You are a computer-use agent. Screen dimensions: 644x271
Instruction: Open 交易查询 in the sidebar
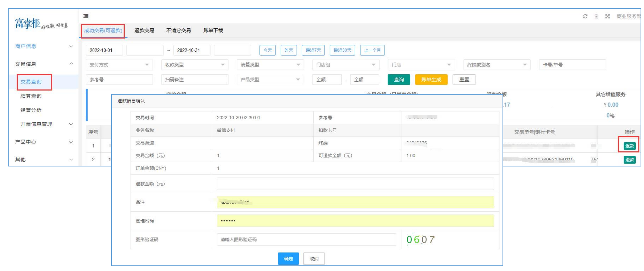pos(31,82)
